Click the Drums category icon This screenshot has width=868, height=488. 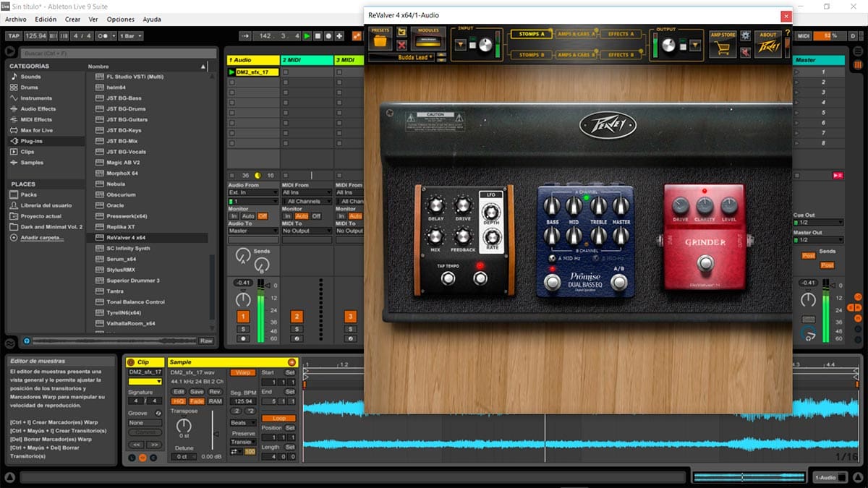pos(13,87)
